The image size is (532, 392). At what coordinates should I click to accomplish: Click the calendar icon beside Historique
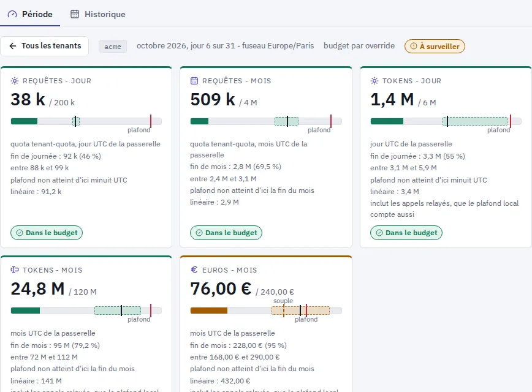point(75,14)
